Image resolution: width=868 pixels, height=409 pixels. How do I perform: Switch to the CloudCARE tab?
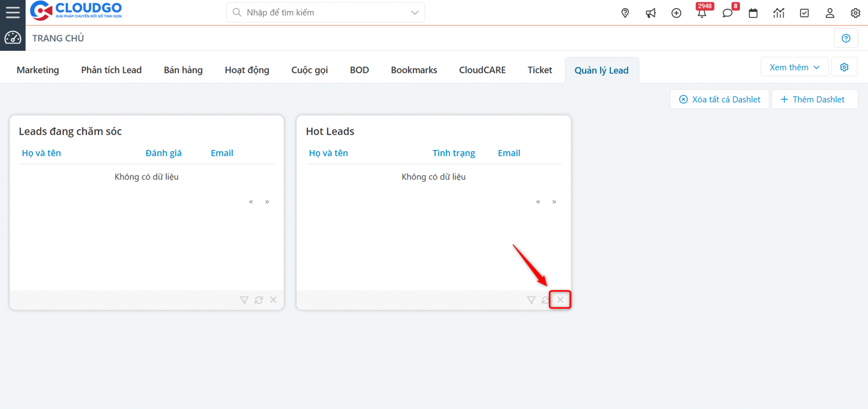482,70
